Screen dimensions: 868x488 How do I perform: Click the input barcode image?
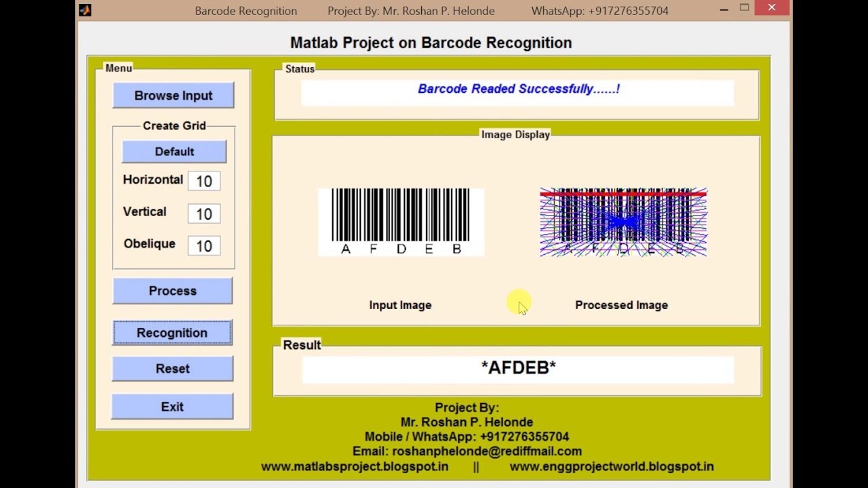tap(401, 222)
